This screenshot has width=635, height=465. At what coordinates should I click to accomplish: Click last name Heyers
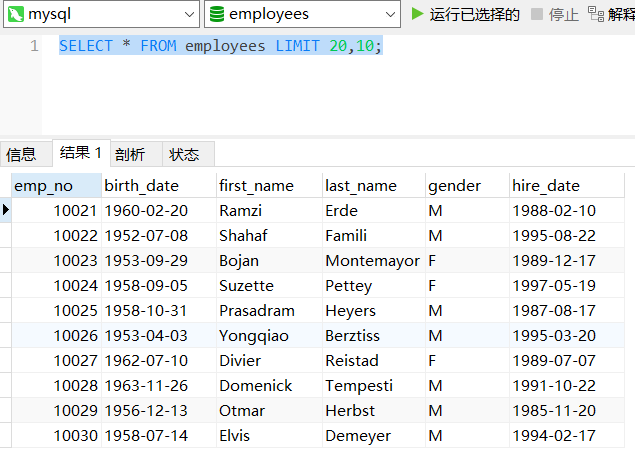pyautogui.click(x=351, y=311)
